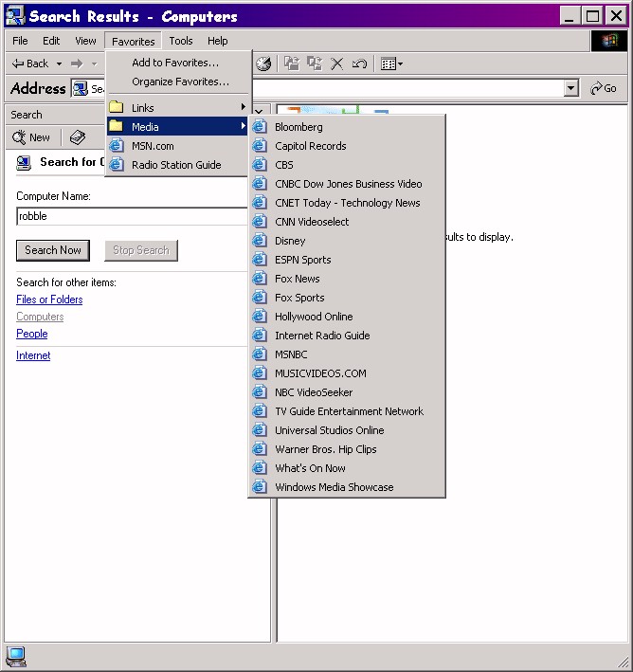This screenshot has height=672, width=633.
Task: Click the History toolbar icon
Action: tap(263, 64)
